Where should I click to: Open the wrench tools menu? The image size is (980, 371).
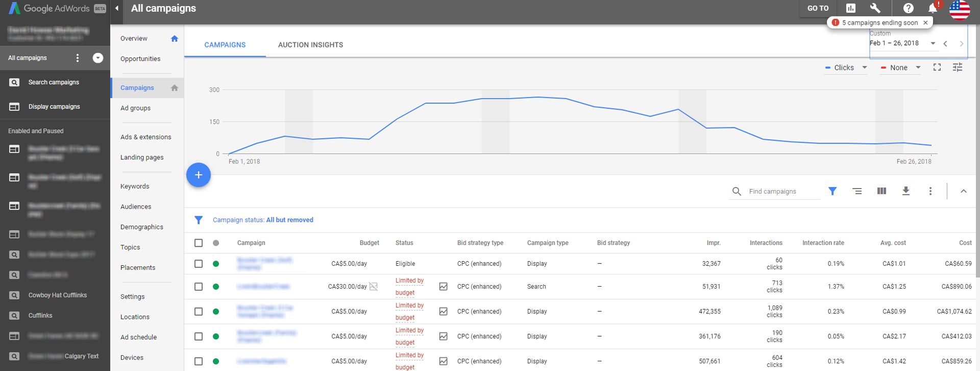pyautogui.click(x=875, y=8)
